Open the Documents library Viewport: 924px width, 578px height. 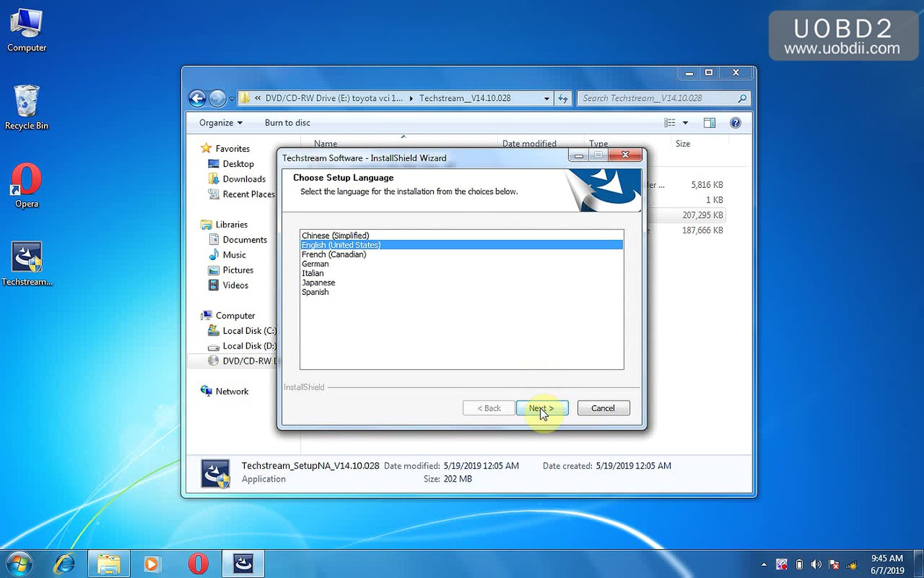pos(244,239)
